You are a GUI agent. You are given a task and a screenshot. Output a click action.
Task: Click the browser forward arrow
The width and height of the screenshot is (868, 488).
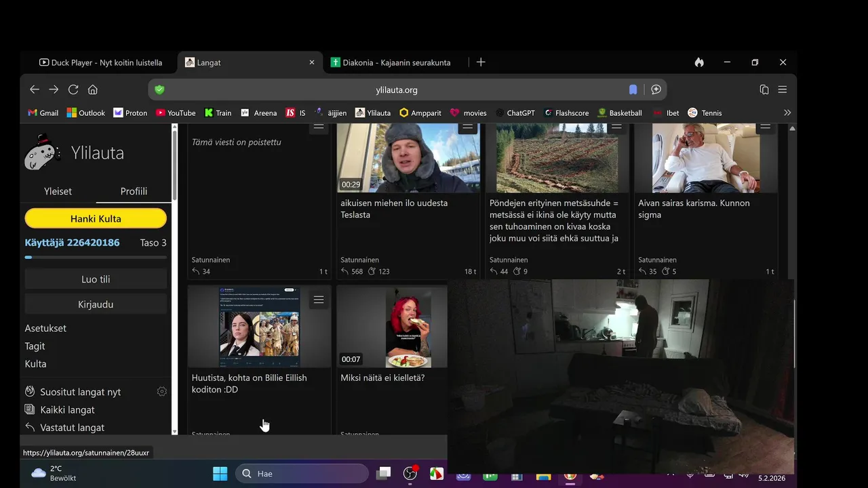click(54, 89)
